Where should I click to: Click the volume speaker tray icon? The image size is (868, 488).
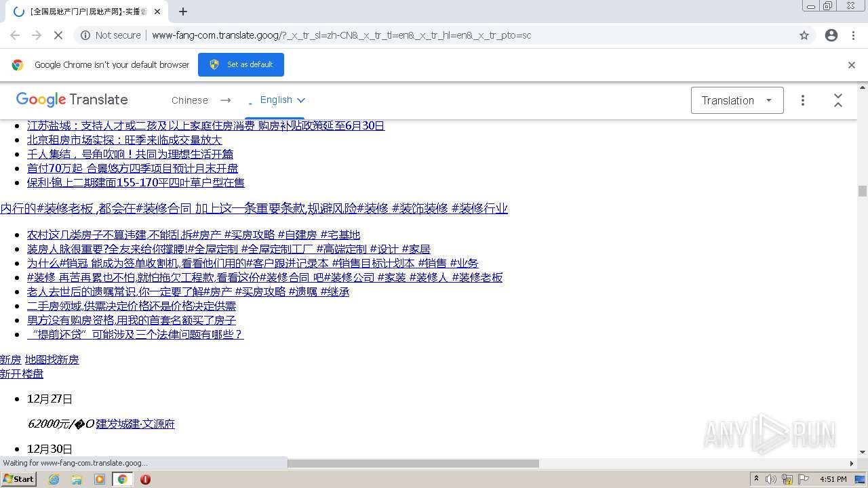point(771,479)
